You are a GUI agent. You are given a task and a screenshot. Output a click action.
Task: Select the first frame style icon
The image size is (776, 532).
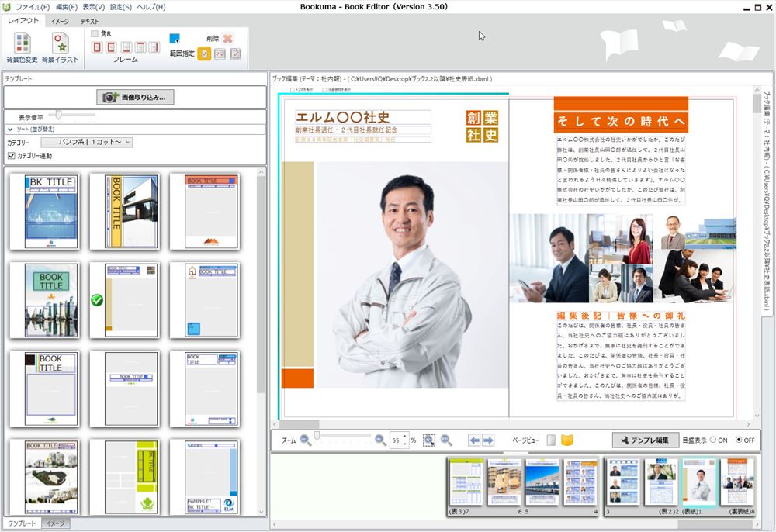tap(98, 48)
